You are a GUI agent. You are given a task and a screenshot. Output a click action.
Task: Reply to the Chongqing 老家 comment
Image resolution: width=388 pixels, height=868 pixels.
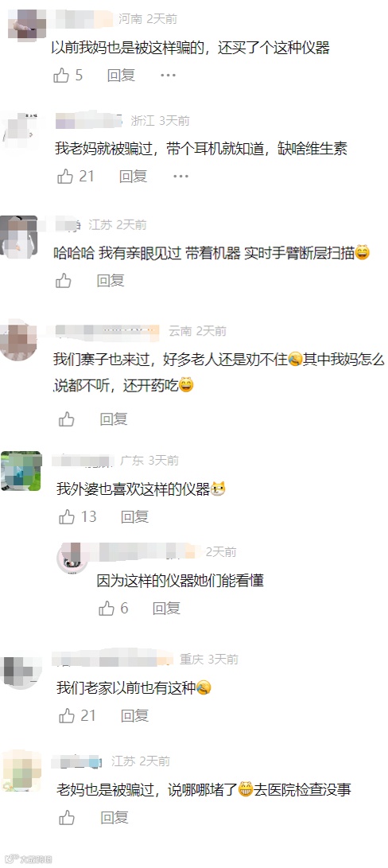tap(135, 716)
